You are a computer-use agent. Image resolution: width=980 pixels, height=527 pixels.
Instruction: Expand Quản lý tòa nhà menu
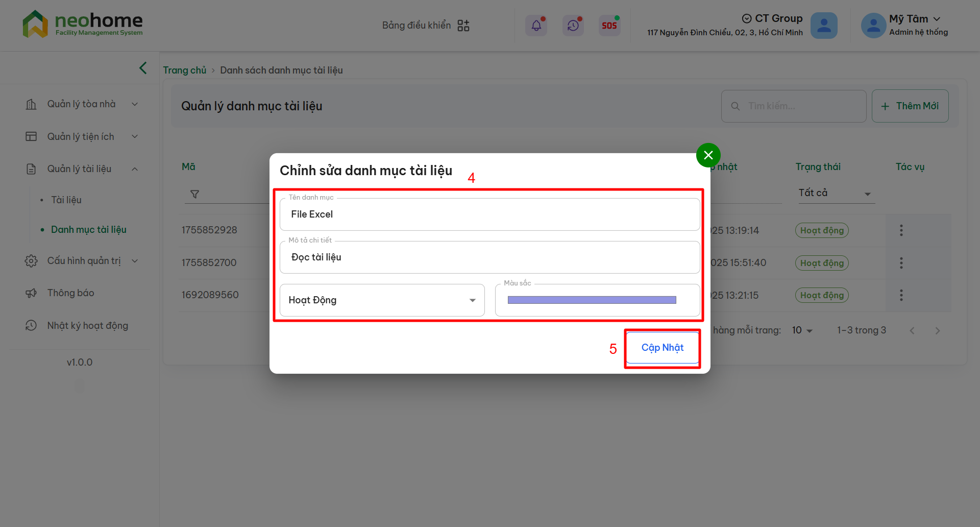click(x=82, y=104)
